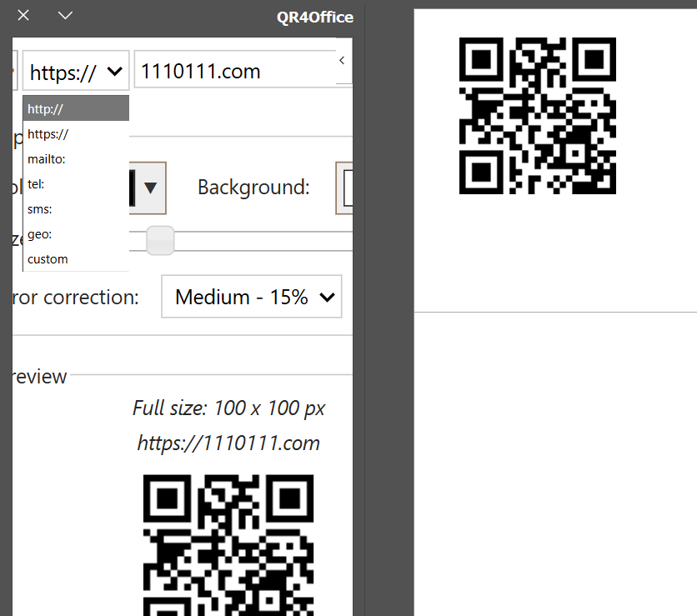Click the https://1110111.com preview text
Image resolution: width=697 pixels, height=616 pixels.
tap(228, 443)
